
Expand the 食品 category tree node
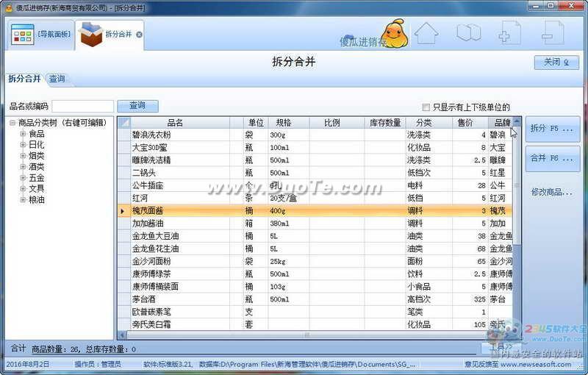[23, 134]
